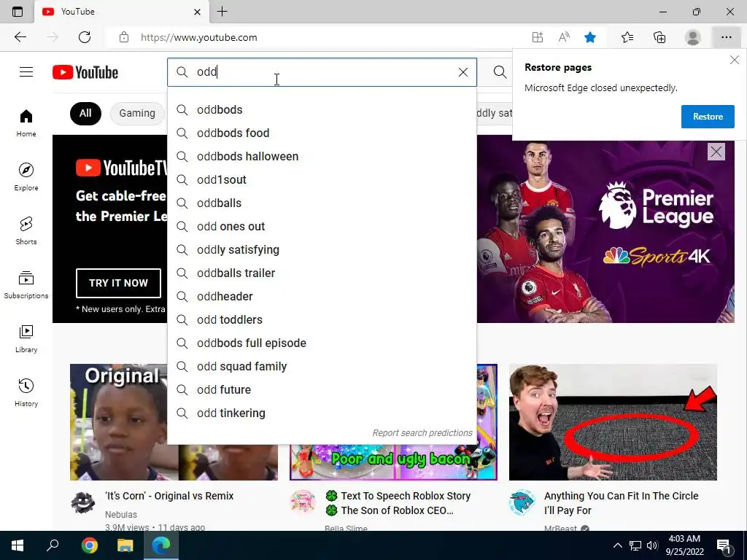Open File Explorer from taskbar
Viewport: 747px width, 560px height.
coord(125,545)
